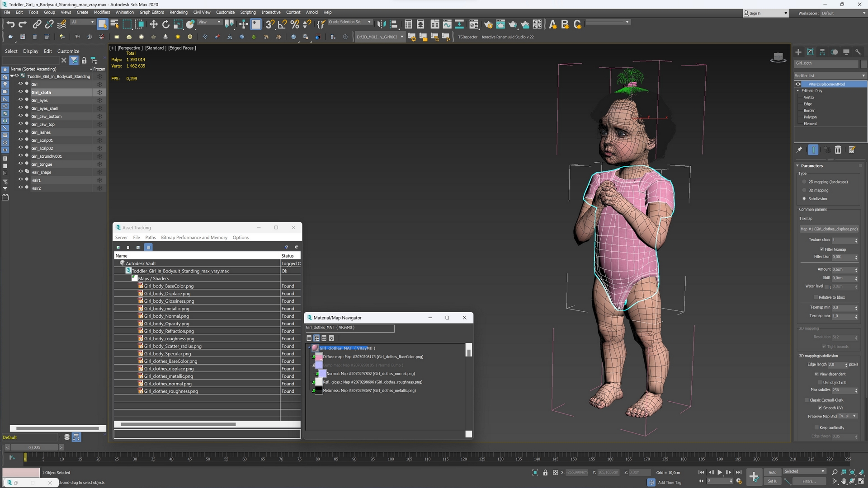
Task: Open the Rendering menu
Action: click(x=178, y=12)
